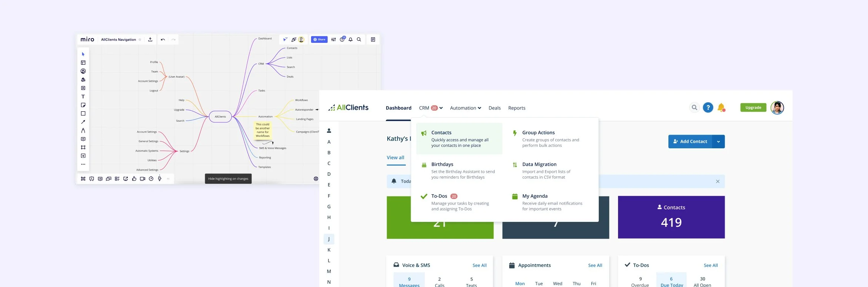The image size is (868, 287).
Task: Select Birthdays in the CRM menu
Action: pos(459,170)
